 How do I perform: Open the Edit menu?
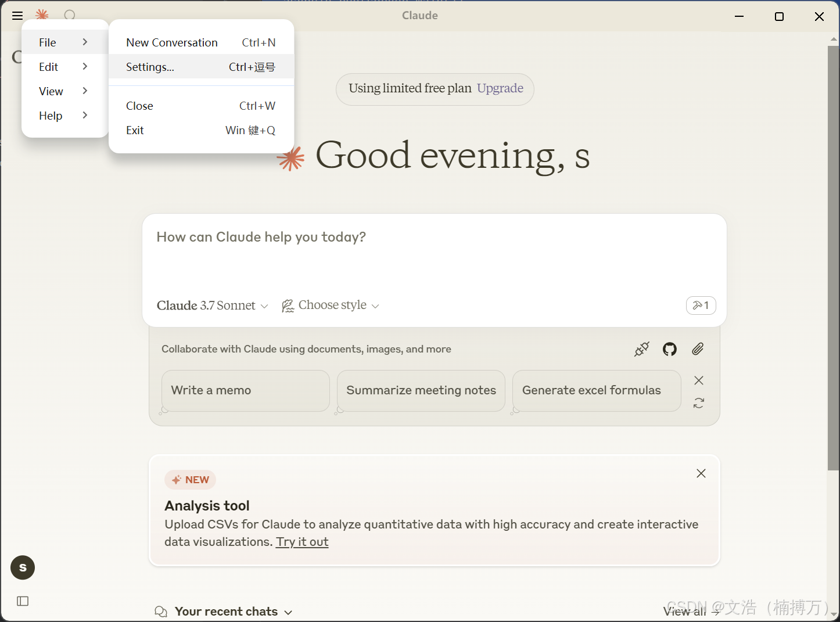[x=65, y=67]
